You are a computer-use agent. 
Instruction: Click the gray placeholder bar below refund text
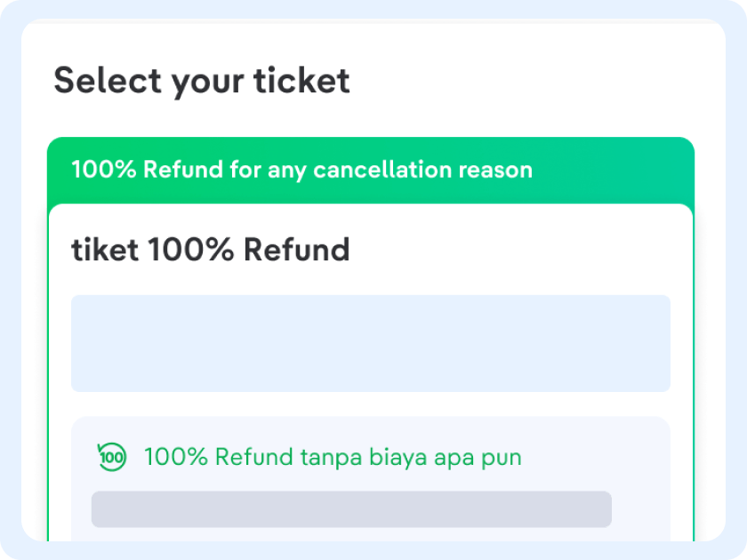[351, 508]
